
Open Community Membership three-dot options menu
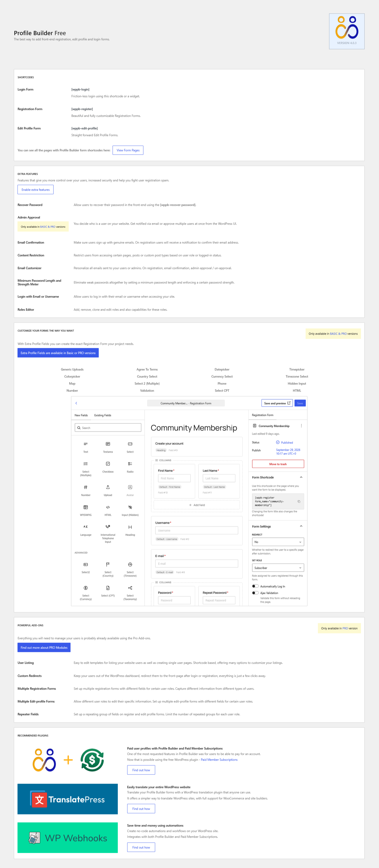point(301,426)
